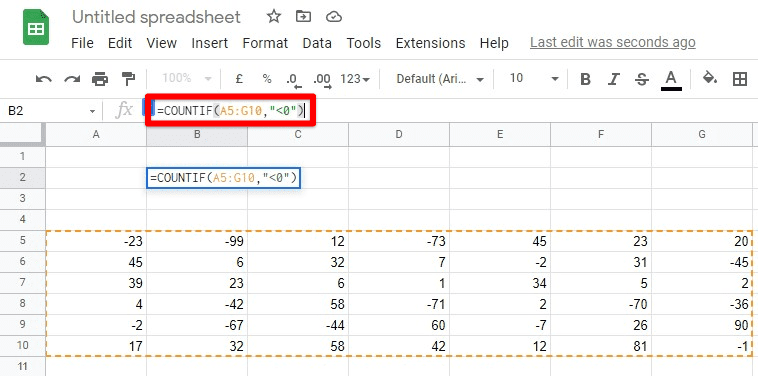Rename the Untitled spreadsheet title
Screen dimensions: 758x376
pos(156,17)
